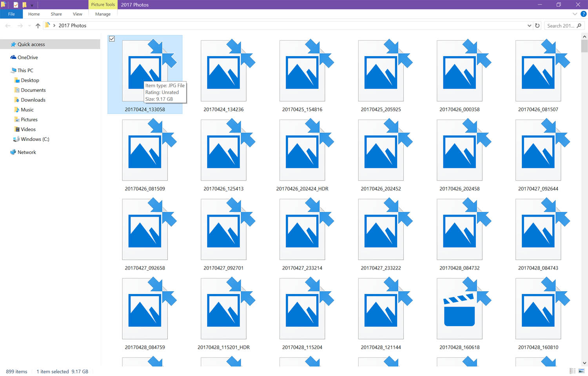Select image file 20170428_084743
Screen dimensions: 588x376
(x=538, y=233)
